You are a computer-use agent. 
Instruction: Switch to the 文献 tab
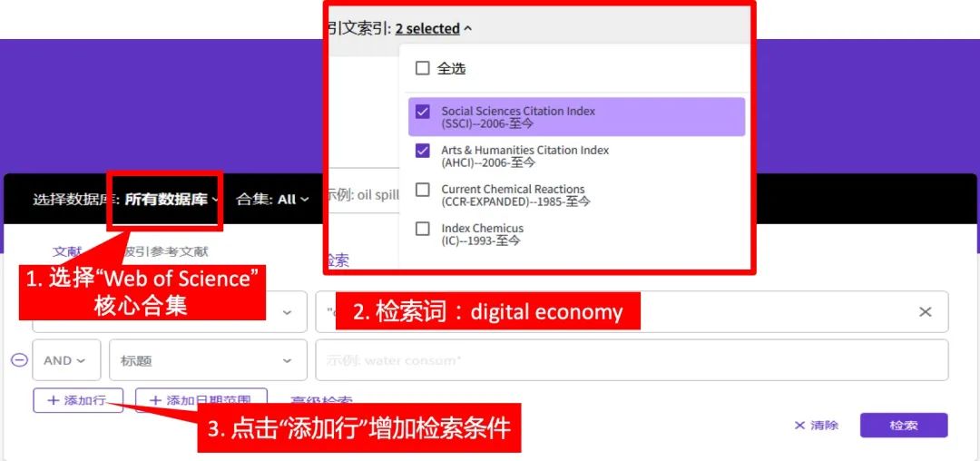(67, 251)
